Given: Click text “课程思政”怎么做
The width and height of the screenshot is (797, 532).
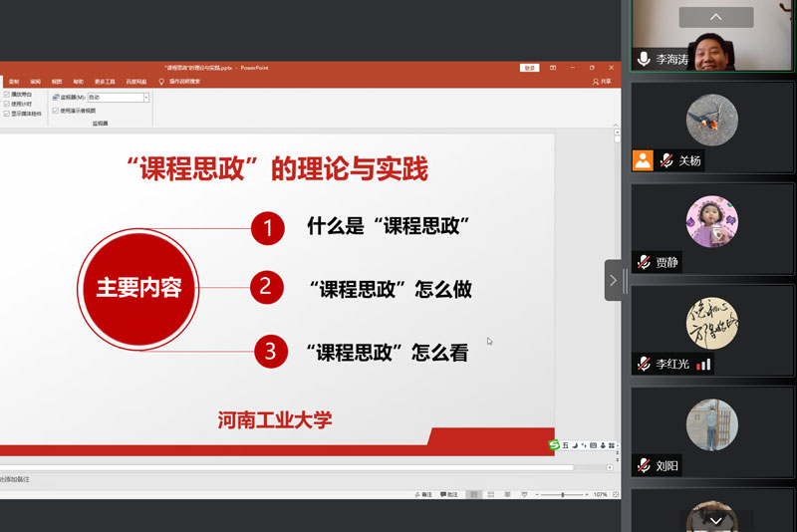Looking at the screenshot, I should pyautogui.click(x=391, y=289).
